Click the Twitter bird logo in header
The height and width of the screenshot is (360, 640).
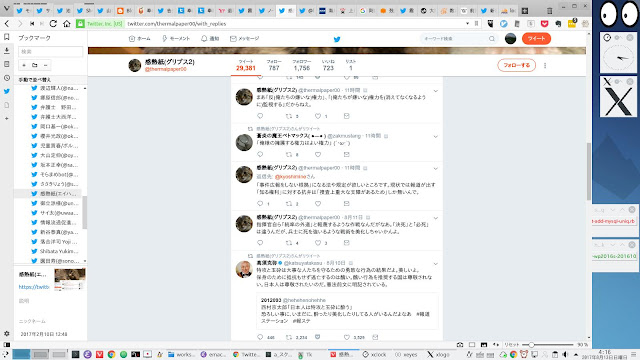tap(337, 39)
